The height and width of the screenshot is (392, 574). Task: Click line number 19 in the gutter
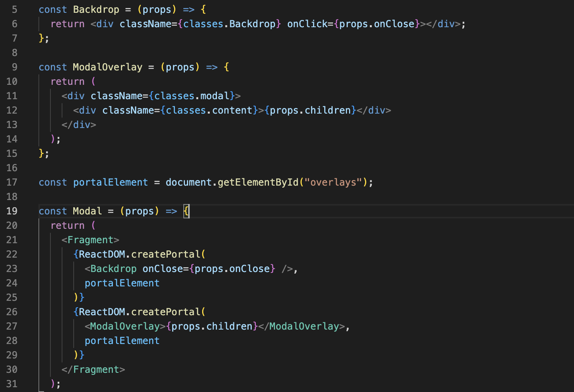[12, 211]
